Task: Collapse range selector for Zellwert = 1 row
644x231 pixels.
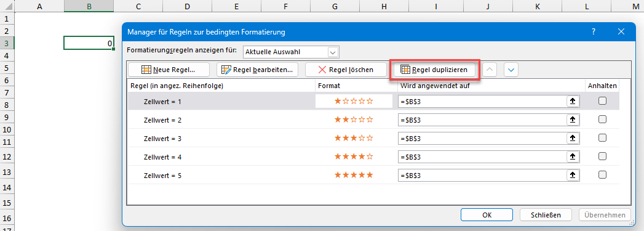Action: [x=573, y=101]
